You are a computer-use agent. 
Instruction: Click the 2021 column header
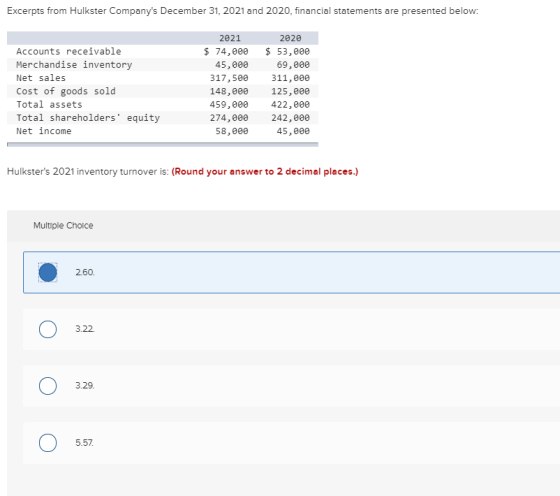coord(230,38)
